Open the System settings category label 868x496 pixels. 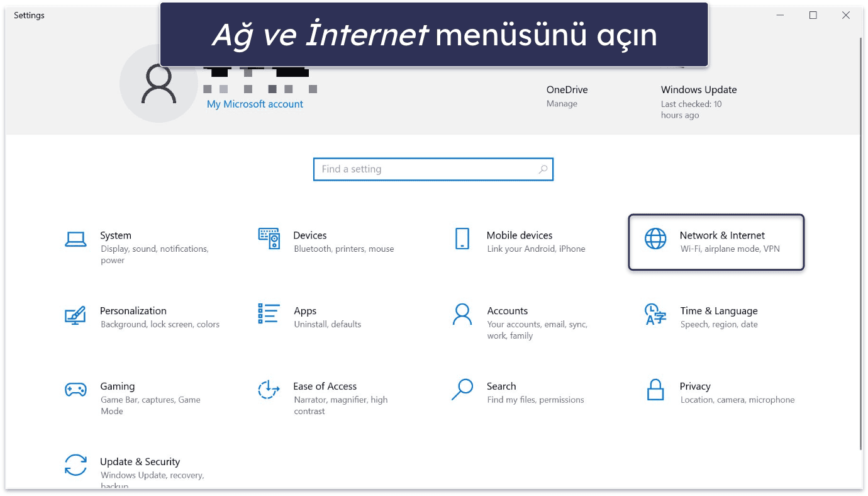(x=116, y=235)
